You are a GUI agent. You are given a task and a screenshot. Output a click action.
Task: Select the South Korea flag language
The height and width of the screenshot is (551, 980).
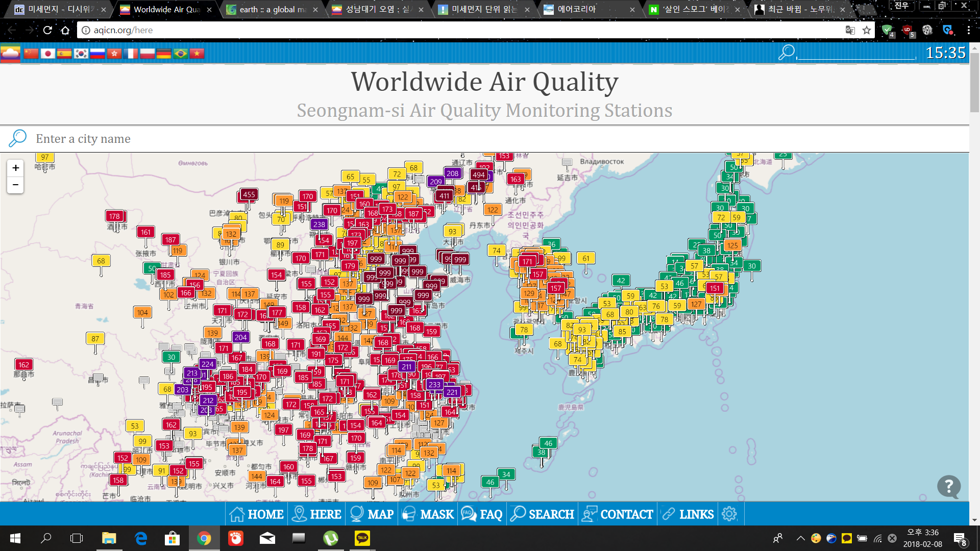pos(81,54)
